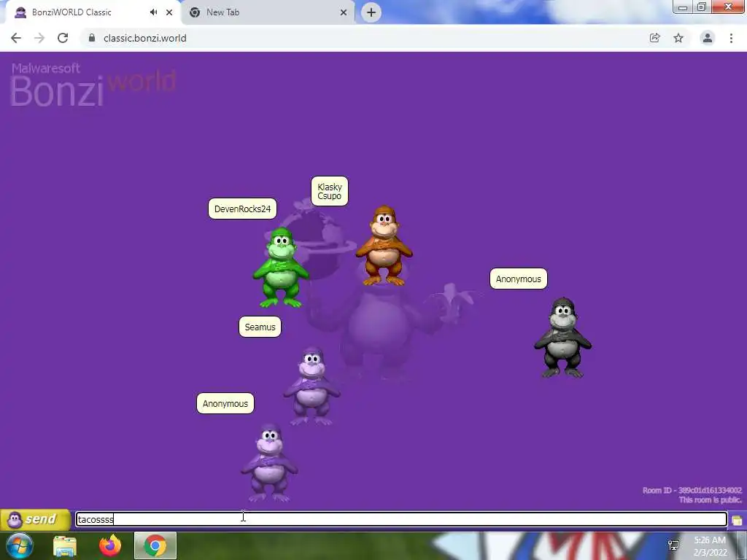Open the Windows Start menu
Screen dimensions: 747x560
(20, 545)
